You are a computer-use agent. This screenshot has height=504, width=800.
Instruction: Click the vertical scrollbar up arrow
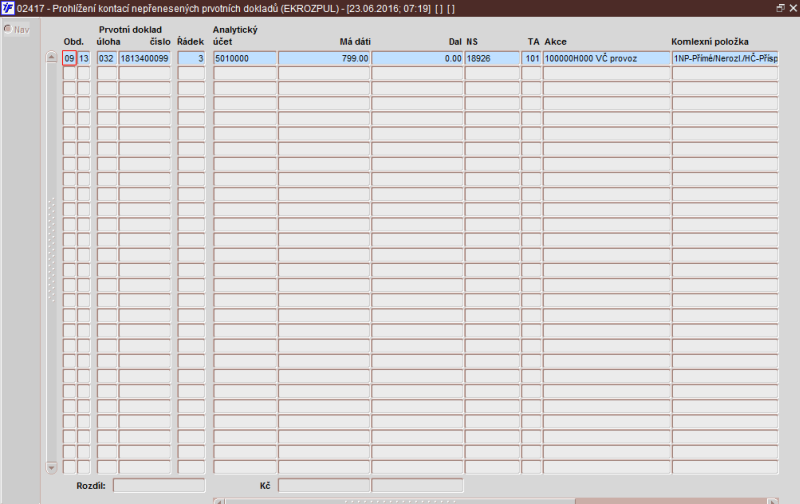pos(52,57)
